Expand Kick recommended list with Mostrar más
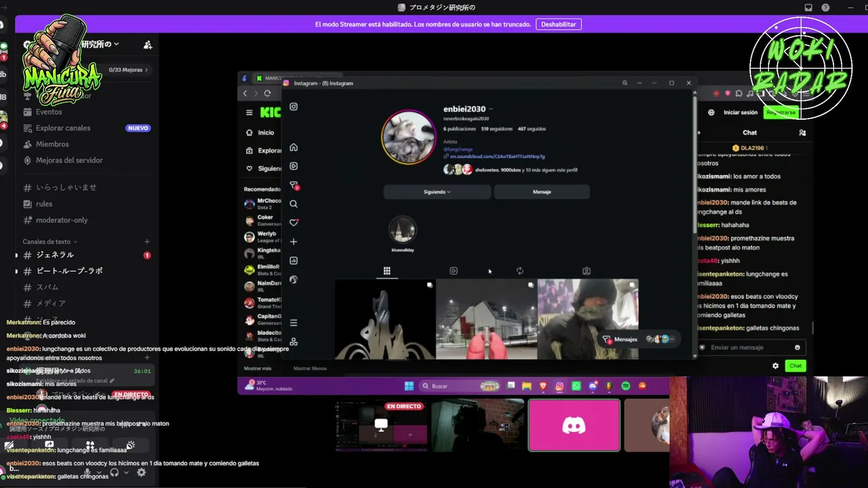Screen dimensions: 868x488 258,369
